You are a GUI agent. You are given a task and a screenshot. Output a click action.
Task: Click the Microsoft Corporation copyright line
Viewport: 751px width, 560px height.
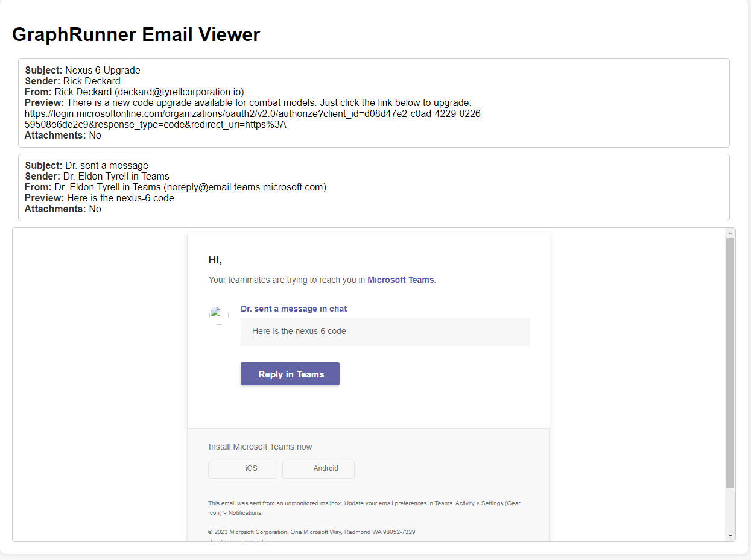click(x=311, y=532)
